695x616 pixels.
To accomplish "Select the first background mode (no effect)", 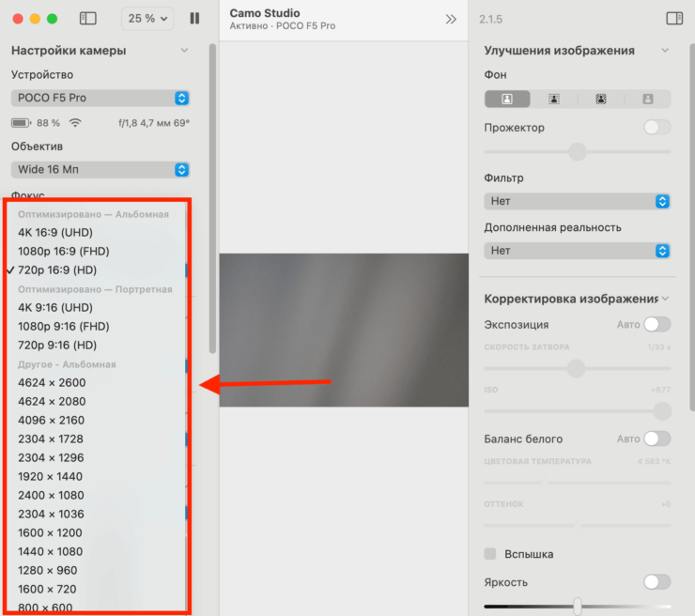I will click(x=507, y=99).
